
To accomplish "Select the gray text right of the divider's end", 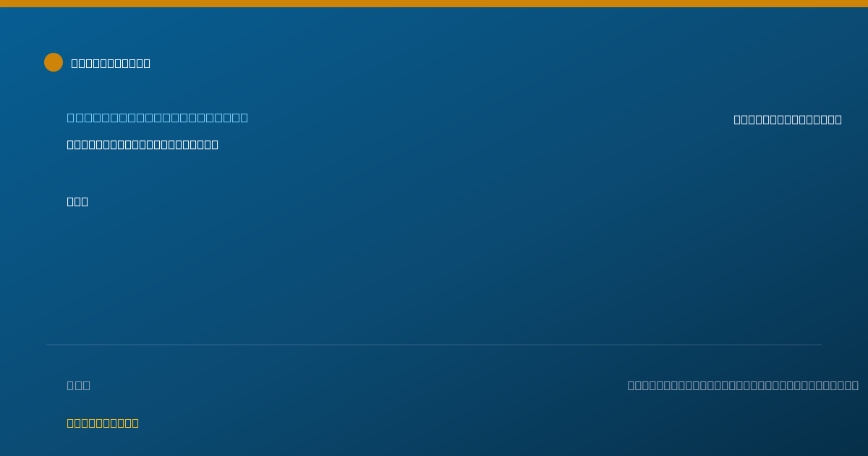I will [x=743, y=385].
